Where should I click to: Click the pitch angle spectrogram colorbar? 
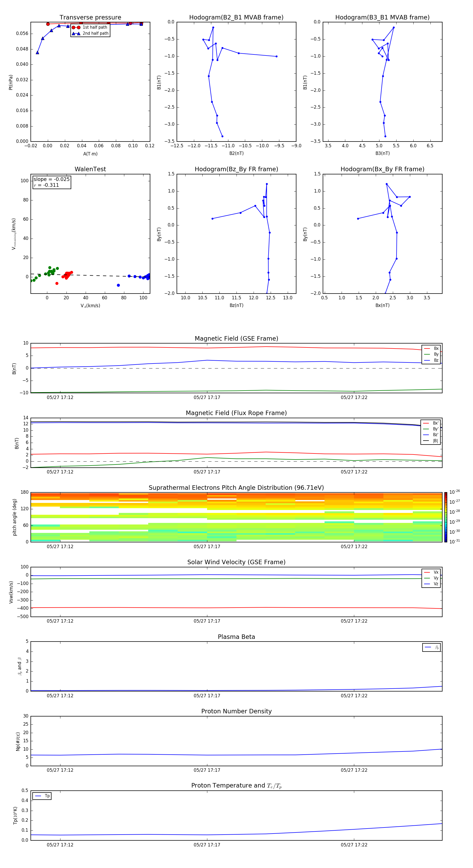pyautogui.click(x=446, y=517)
